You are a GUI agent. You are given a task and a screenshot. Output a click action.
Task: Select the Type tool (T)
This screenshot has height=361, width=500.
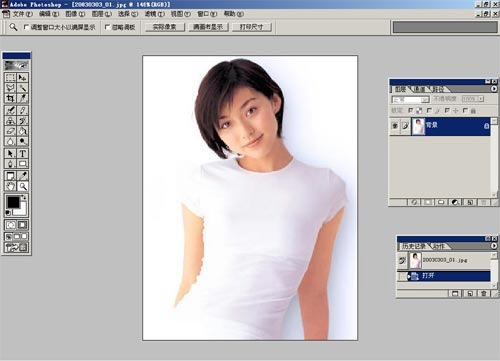click(x=22, y=154)
